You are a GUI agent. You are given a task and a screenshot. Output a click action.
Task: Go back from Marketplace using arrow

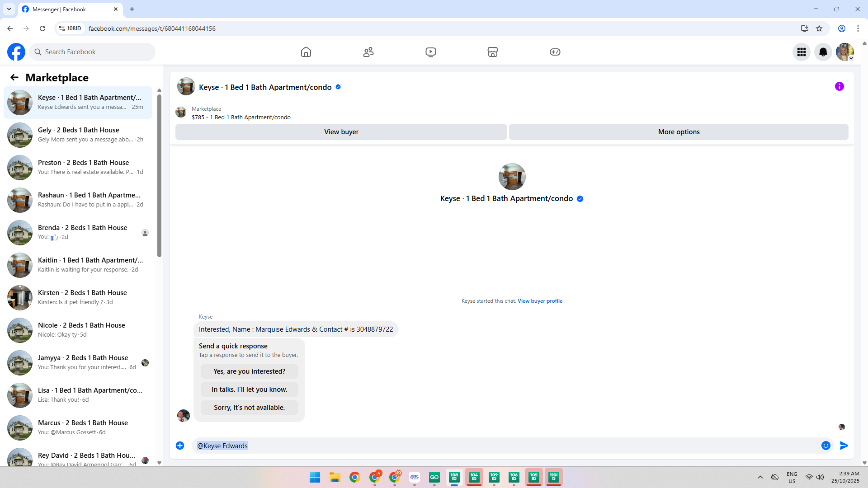pos(14,78)
